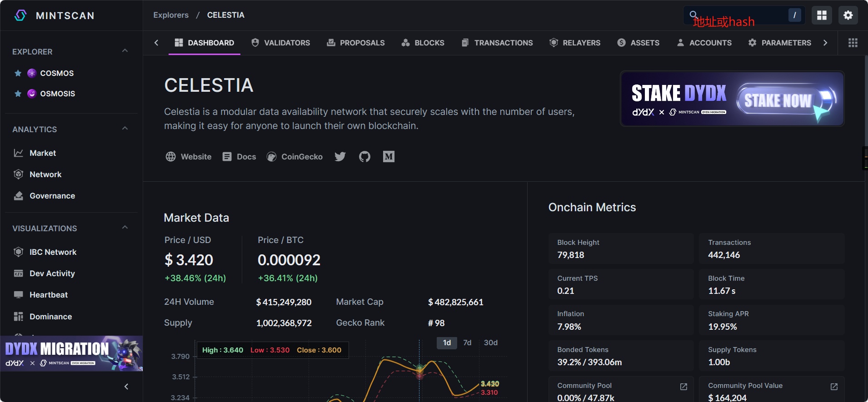The image size is (868, 402).
Task: Open the settings gear icon
Action: (848, 15)
